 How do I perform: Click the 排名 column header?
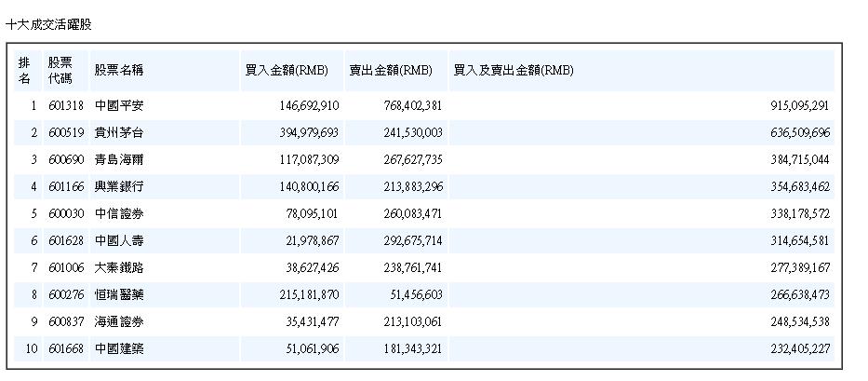[24, 71]
